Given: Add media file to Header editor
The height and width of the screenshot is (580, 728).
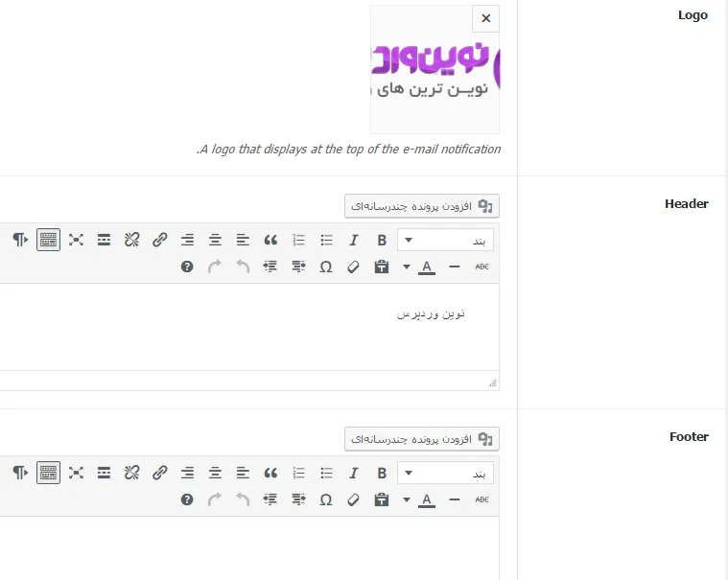Looking at the screenshot, I should 422,206.
